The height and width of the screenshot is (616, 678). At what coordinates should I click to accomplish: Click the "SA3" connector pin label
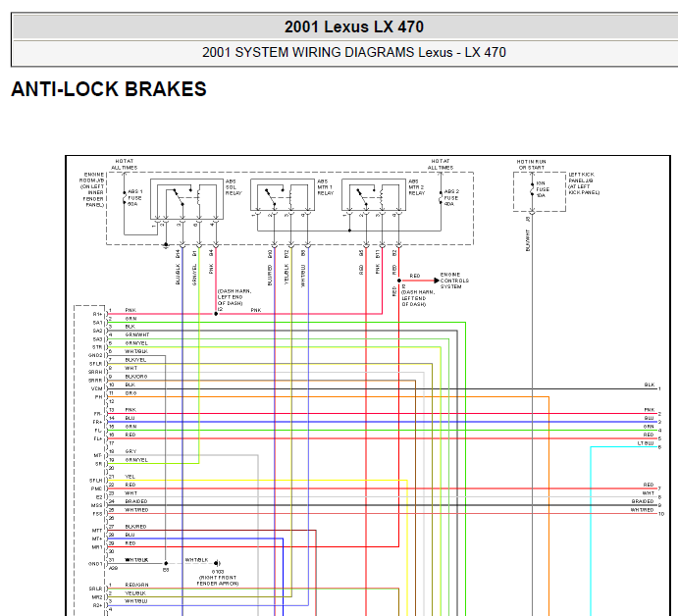[98, 339]
